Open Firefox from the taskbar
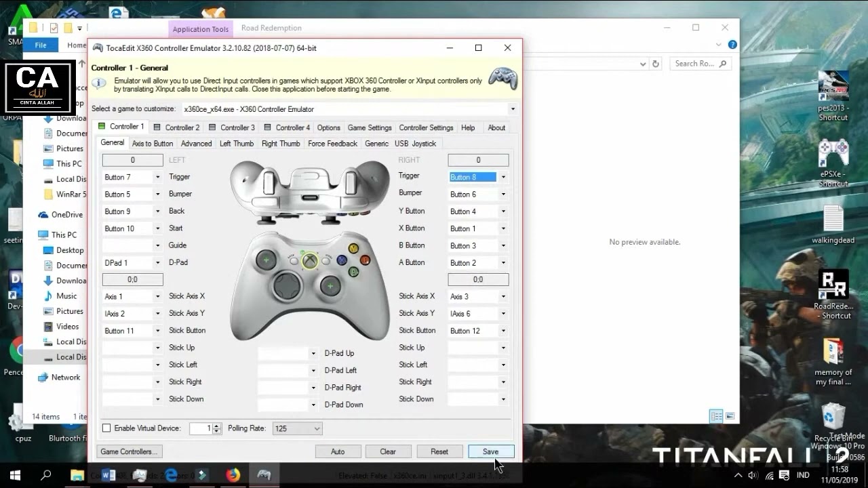Image resolution: width=868 pixels, height=488 pixels. [233, 475]
